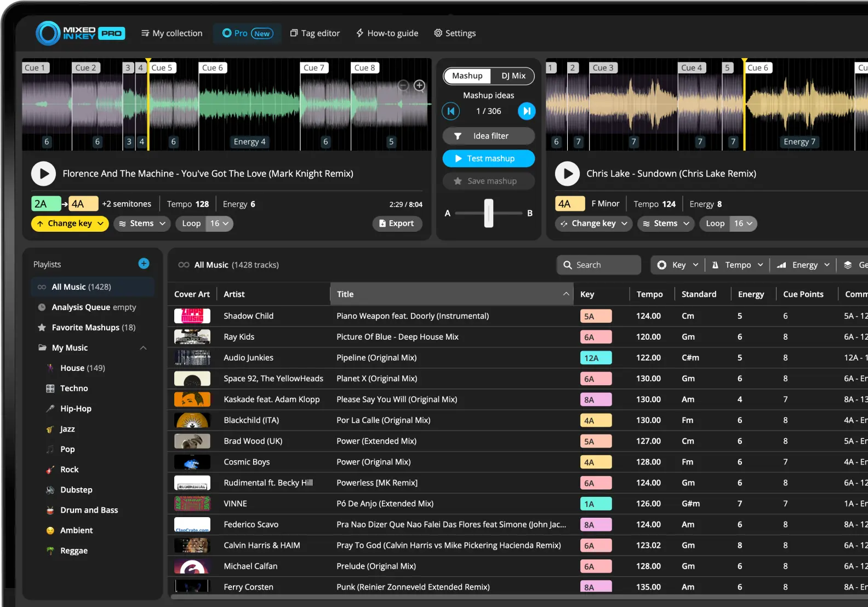Select Kaskade cover art thumbnail
The image size is (868, 607).
point(192,399)
